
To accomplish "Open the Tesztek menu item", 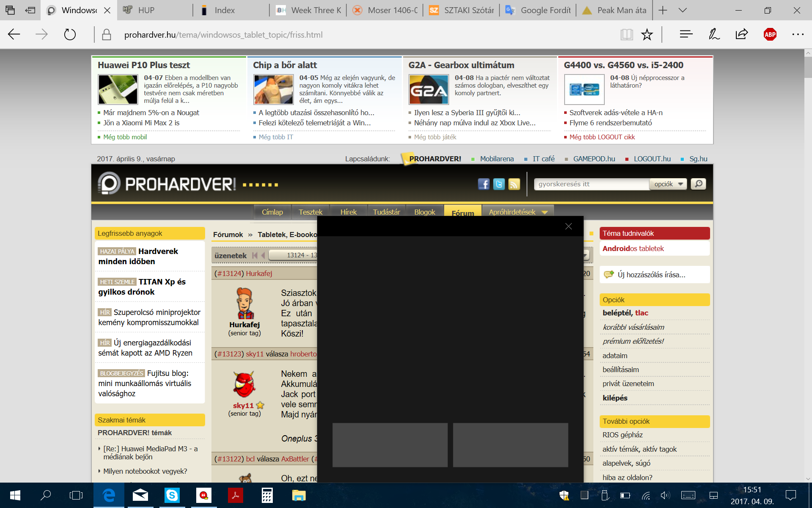I will (x=310, y=212).
